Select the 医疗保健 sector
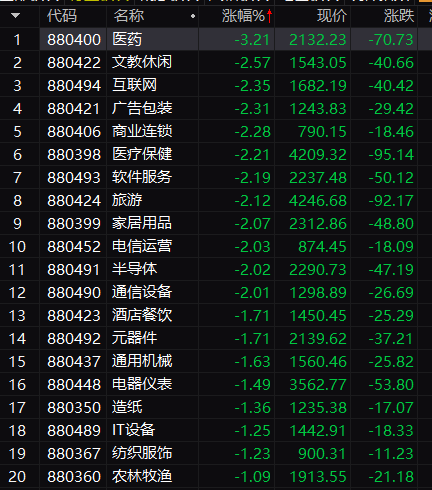432x490 pixels. pyautogui.click(x=142, y=154)
